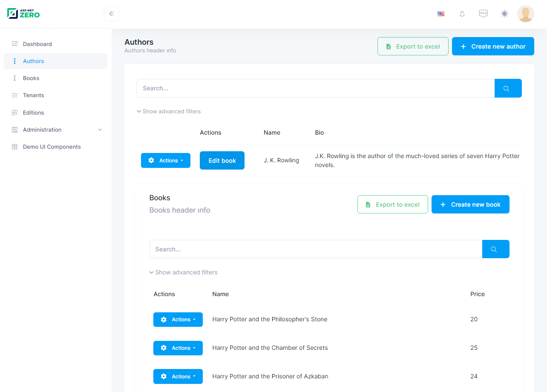Click the price value 24

point(474,376)
